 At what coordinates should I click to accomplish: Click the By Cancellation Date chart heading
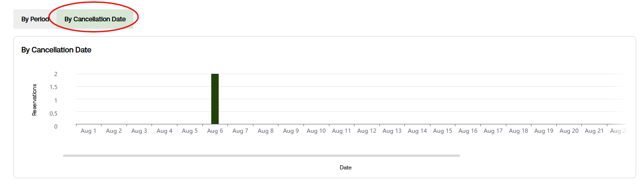(x=56, y=50)
